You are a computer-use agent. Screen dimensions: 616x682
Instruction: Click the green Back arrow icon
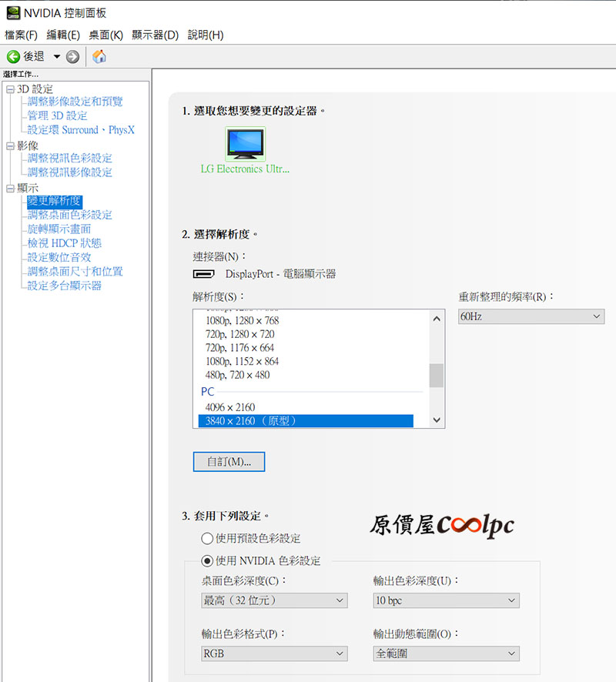[14, 56]
